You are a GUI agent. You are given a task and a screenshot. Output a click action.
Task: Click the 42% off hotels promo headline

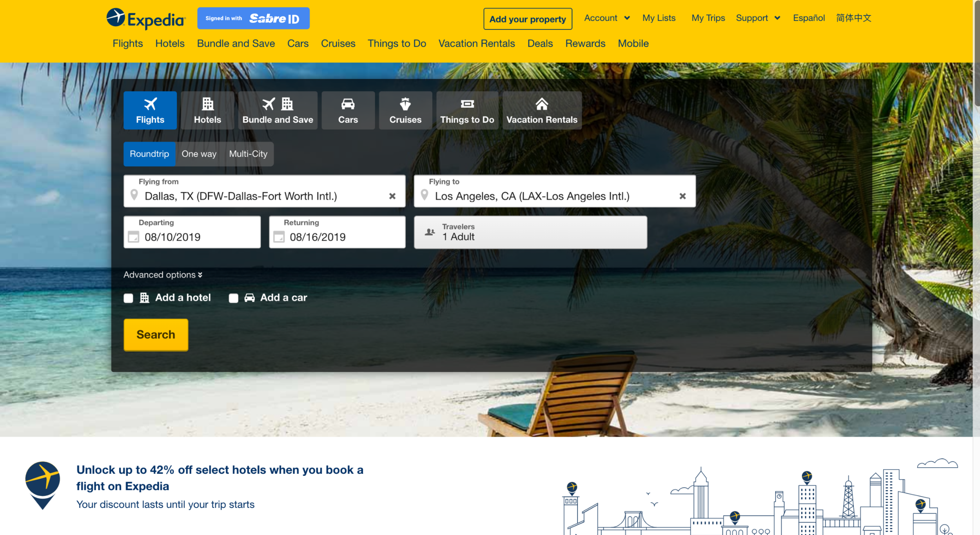point(220,478)
